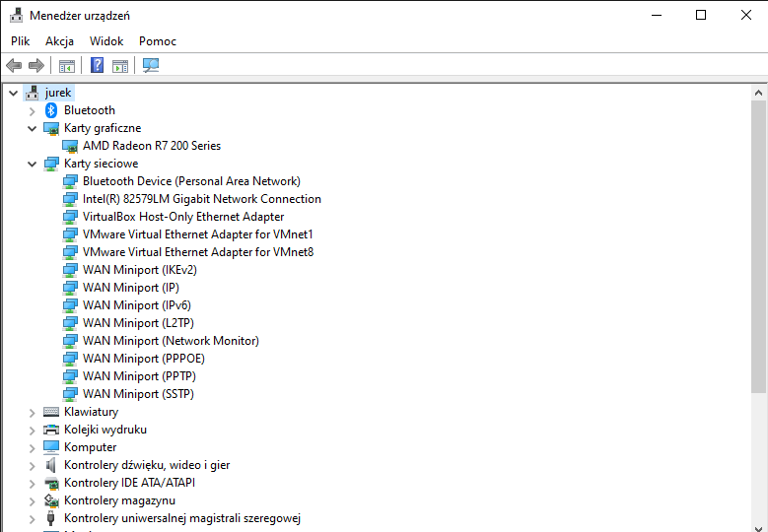The image size is (768, 532).
Task: Select WAN Miniport (L2TP) entry
Action: (x=138, y=323)
